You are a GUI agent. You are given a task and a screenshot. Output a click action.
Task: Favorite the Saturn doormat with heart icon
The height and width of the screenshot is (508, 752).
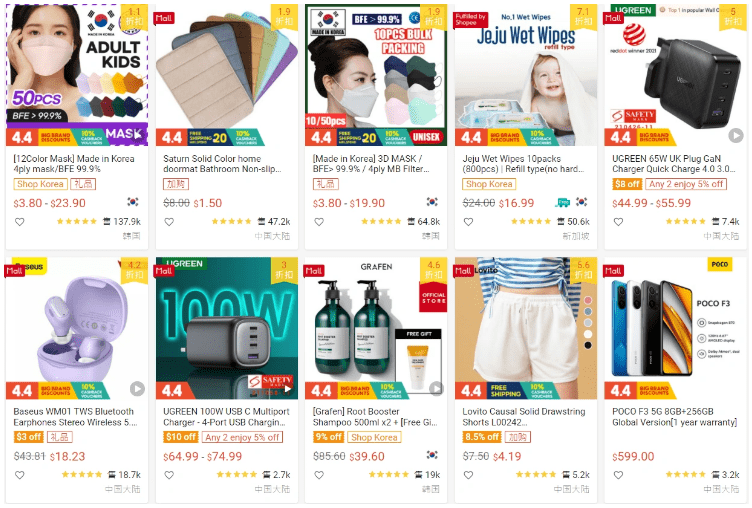click(169, 222)
